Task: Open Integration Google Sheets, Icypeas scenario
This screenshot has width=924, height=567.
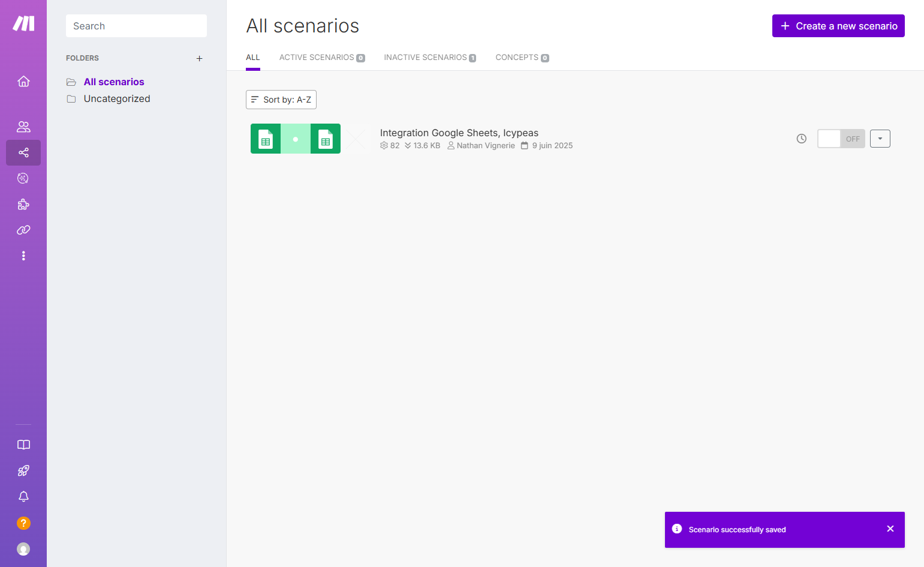Action: (x=459, y=133)
